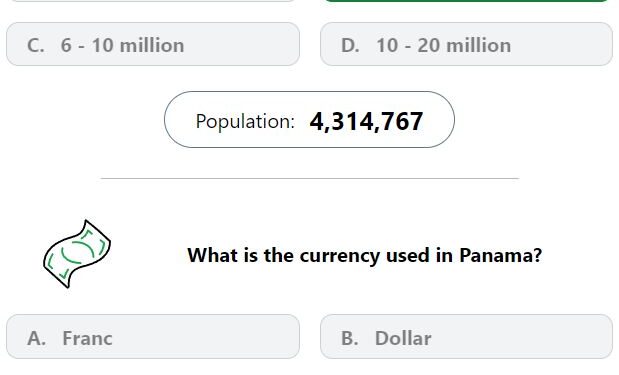Click the green highlighted correct answer bar
The width and height of the screenshot is (619, 375).
466,1
